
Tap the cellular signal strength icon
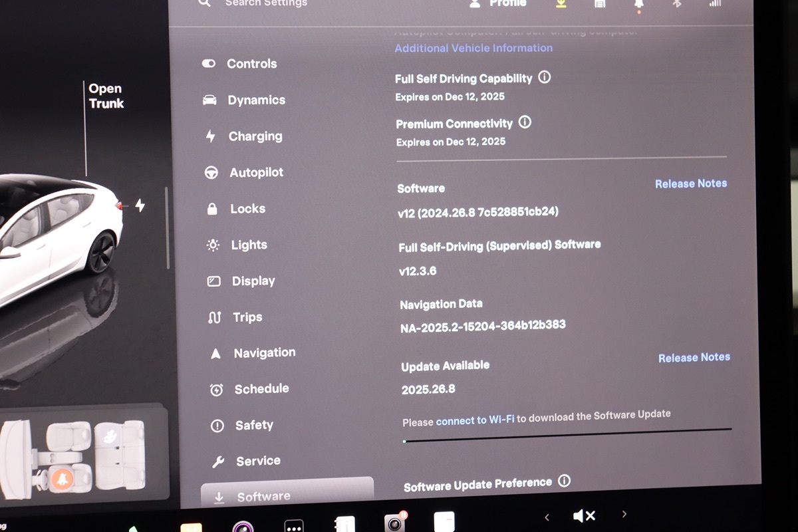(x=715, y=4)
